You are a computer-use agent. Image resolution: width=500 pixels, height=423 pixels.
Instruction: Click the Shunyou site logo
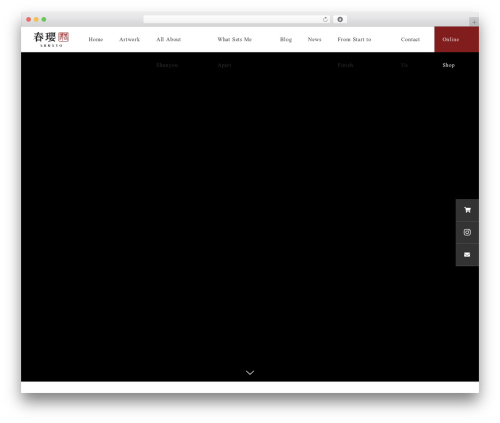tap(51, 39)
